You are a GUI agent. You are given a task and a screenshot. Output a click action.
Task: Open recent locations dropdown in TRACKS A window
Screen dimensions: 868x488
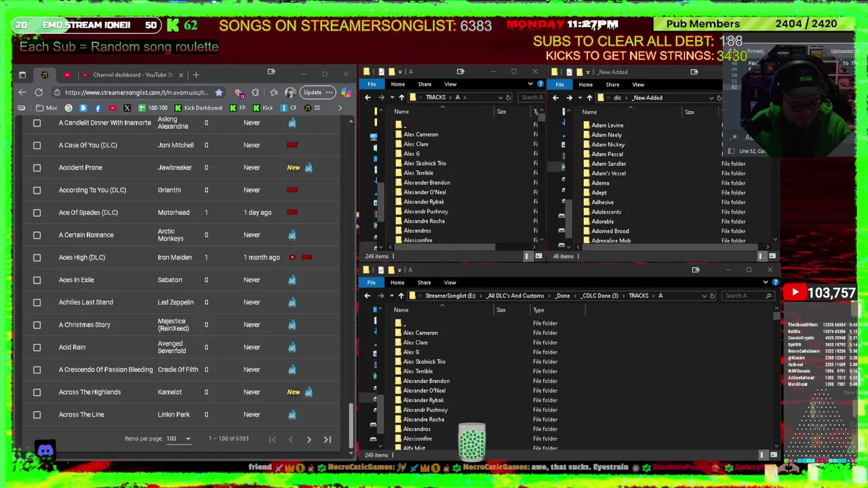[x=391, y=98]
